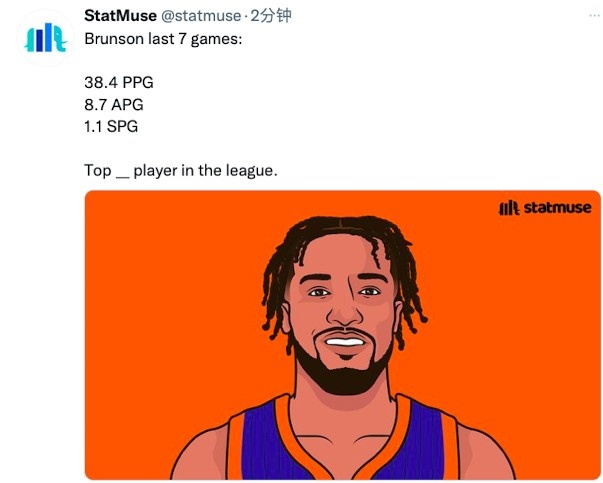Select the 1.1 SPG stat line

click(111, 126)
